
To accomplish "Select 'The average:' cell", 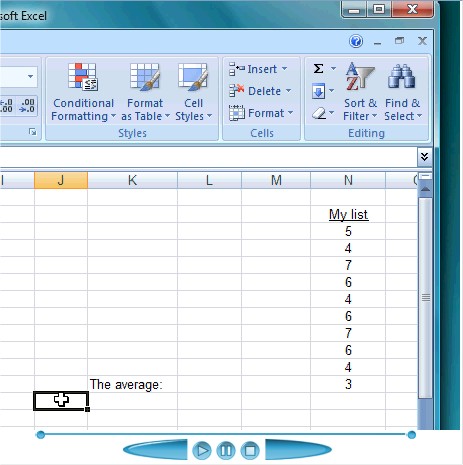I will pyautogui.click(x=133, y=384).
